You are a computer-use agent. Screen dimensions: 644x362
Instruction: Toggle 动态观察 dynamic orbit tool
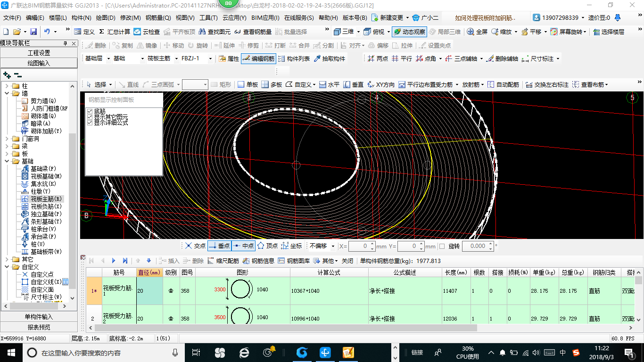coord(409,32)
